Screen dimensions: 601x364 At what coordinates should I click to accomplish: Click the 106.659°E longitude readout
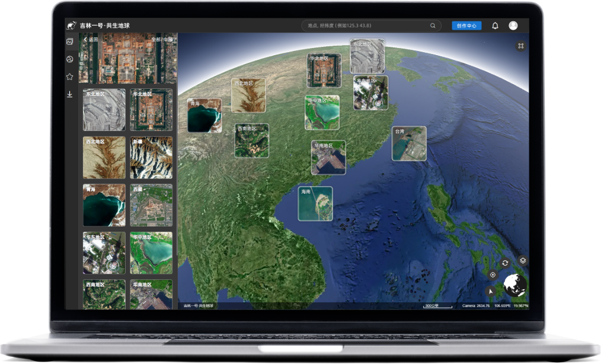tap(502, 306)
